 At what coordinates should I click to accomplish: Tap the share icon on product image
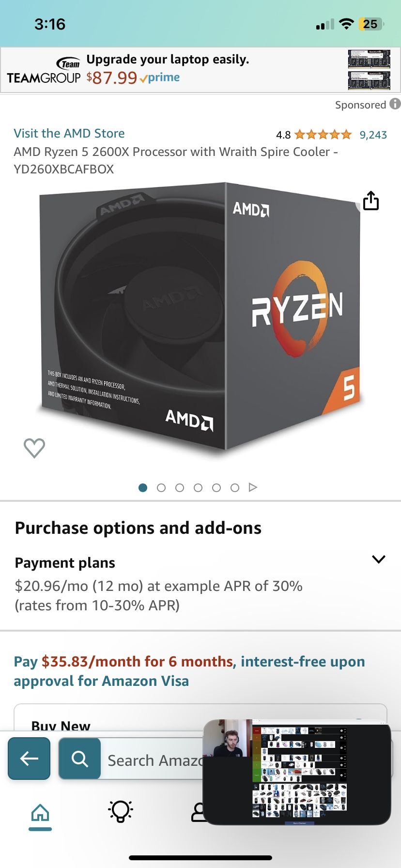pyautogui.click(x=370, y=201)
